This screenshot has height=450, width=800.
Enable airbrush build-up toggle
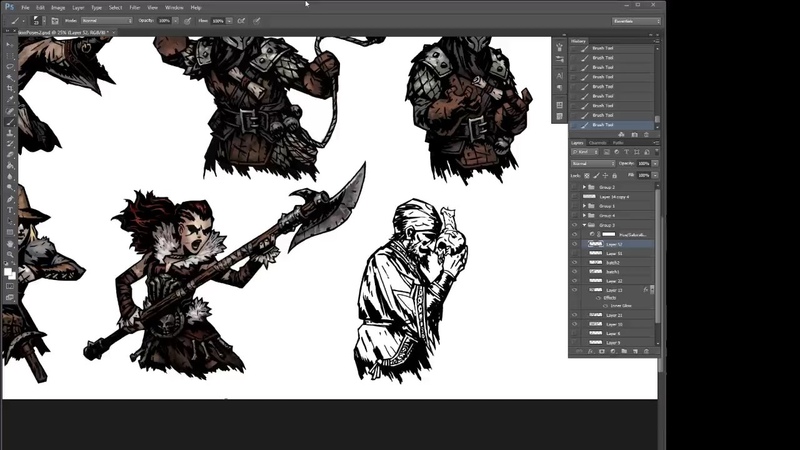pyautogui.click(x=241, y=21)
